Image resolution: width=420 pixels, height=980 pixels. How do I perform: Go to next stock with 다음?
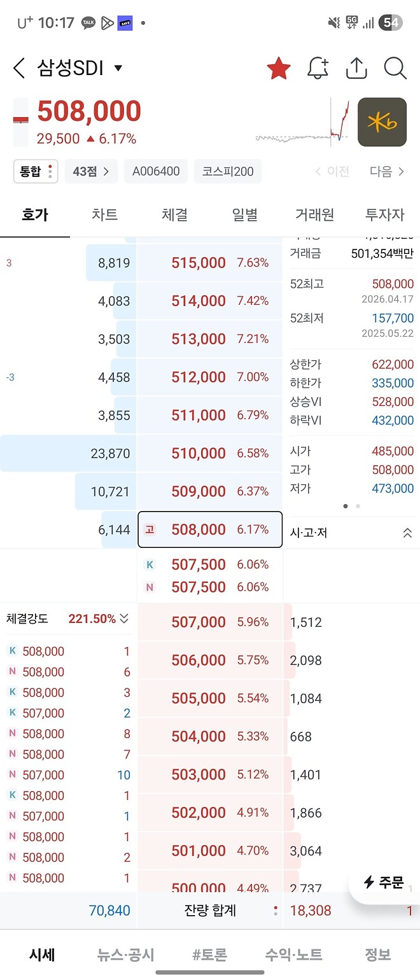pos(381,171)
